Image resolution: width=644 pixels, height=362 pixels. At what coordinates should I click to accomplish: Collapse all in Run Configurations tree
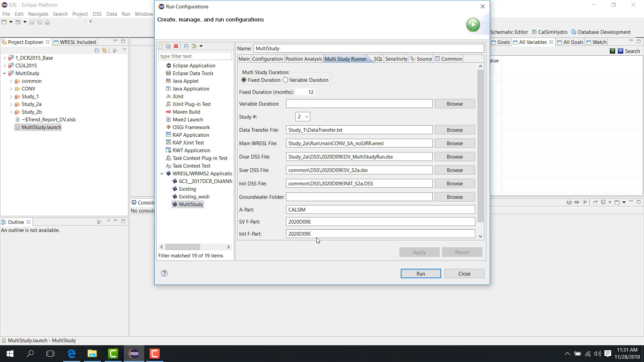(186, 46)
